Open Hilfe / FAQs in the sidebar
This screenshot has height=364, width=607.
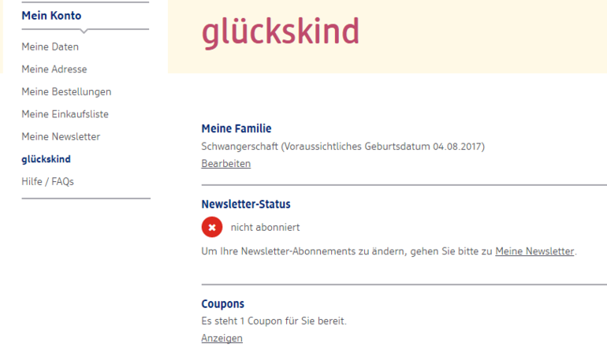[x=47, y=181]
